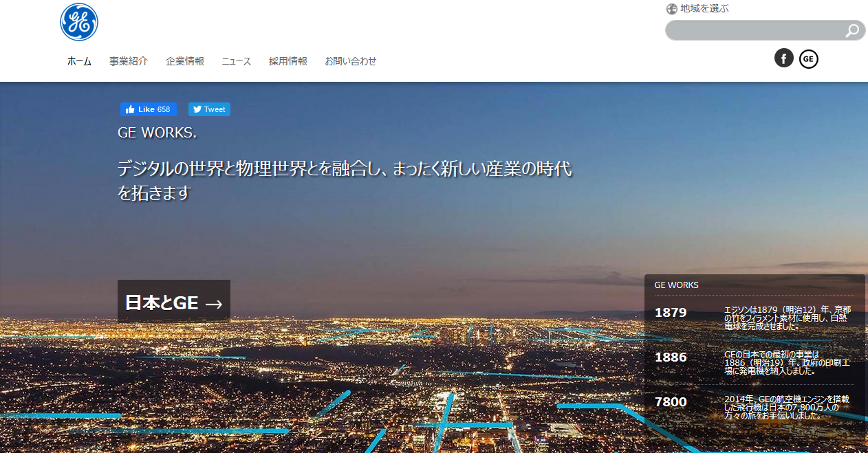Click the デジタルの世界 headline text
The width and height of the screenshot is (868, 453).
[x=345, y=180]
